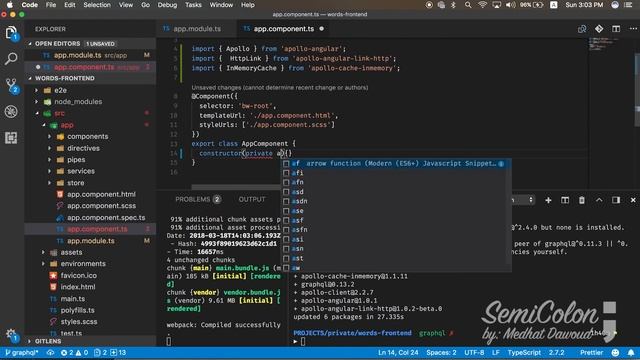Open the Extensions view in activity bar
This screenshot has width=640, height=360.
click(11, 138)
